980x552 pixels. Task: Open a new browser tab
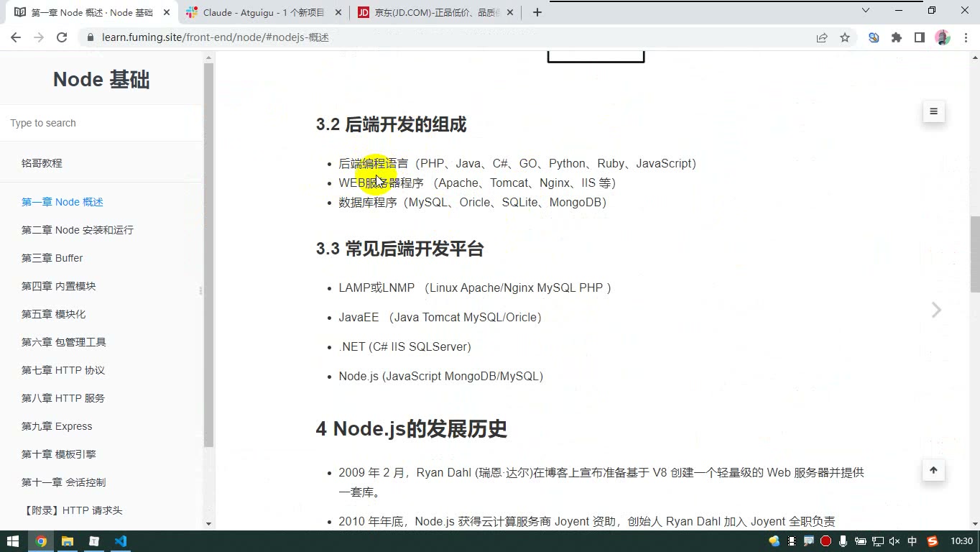click(537, 12)
